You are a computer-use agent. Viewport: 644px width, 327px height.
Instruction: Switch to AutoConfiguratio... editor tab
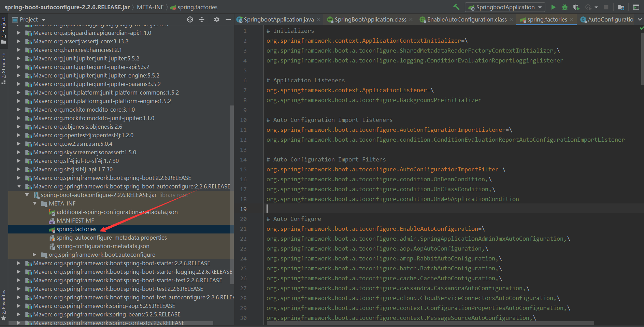(607, 19)
